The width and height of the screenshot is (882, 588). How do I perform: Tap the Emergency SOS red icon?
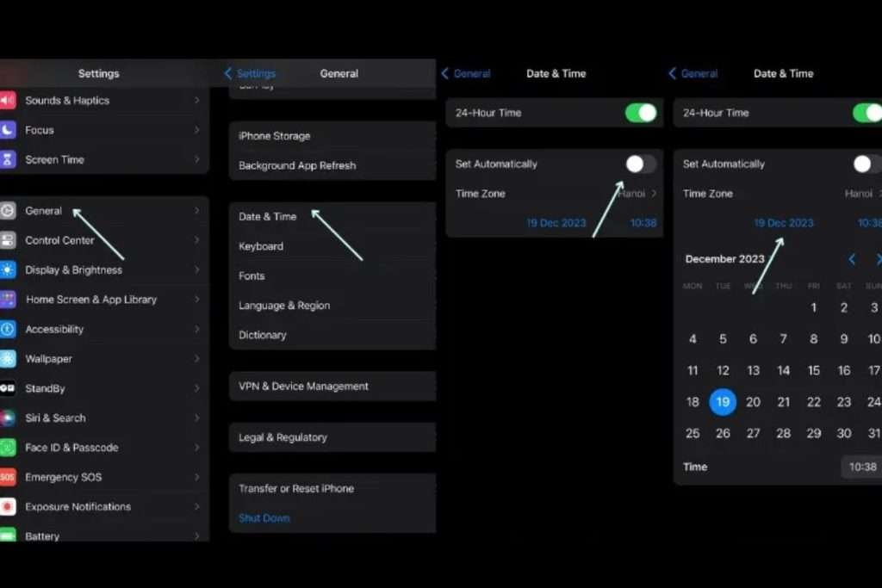pyautogui.click(x=8, y=477)
